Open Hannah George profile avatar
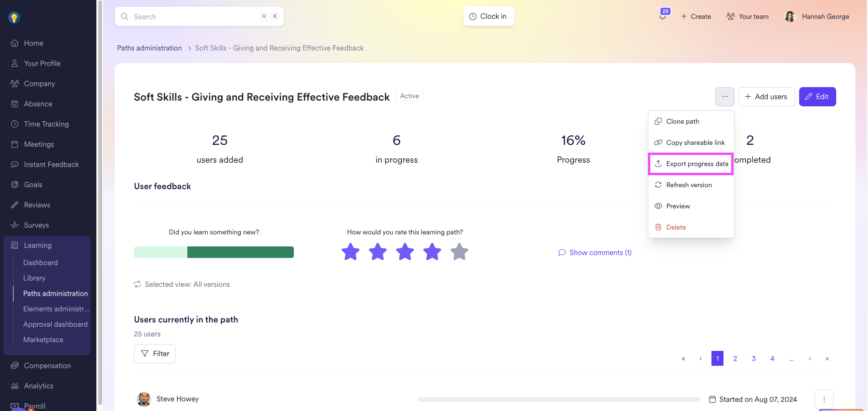 (x=790, y=17)
